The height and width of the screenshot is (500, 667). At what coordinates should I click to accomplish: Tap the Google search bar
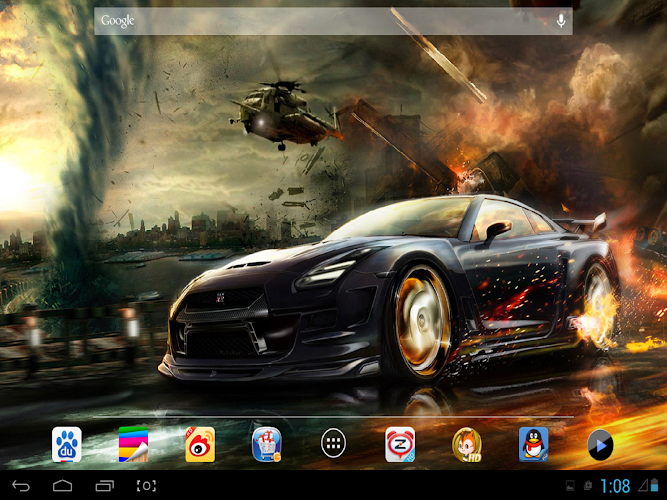tap(333, 21)
